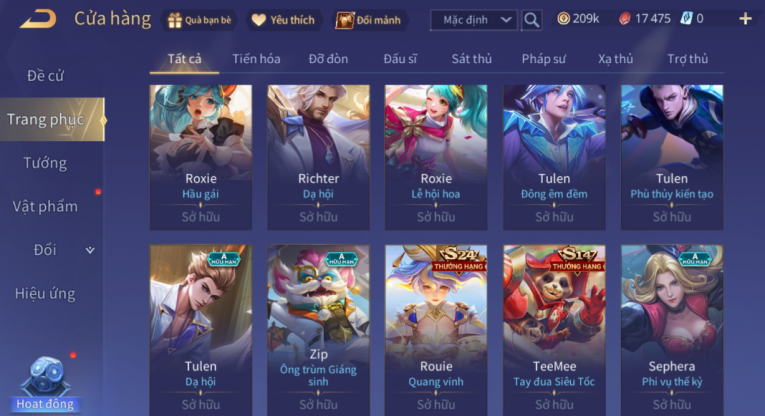Screen dimensions: 765x416
Task: Open the Yêu thích favorites button
Action: [283, 20]
